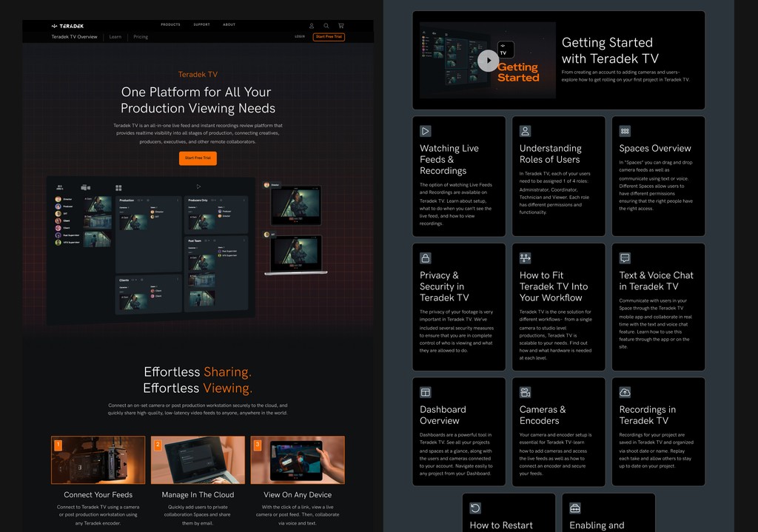Screen dimensions: 758x532
Task: Open the Products menu
Action: pyautogui.click(x=171, y=24)
